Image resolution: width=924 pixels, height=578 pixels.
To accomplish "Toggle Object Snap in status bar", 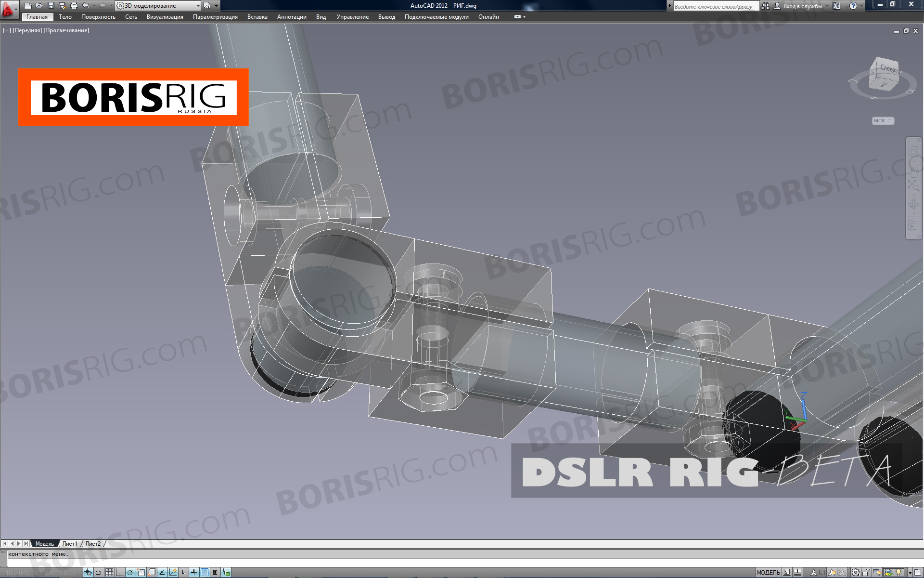I will click(141, 573).
